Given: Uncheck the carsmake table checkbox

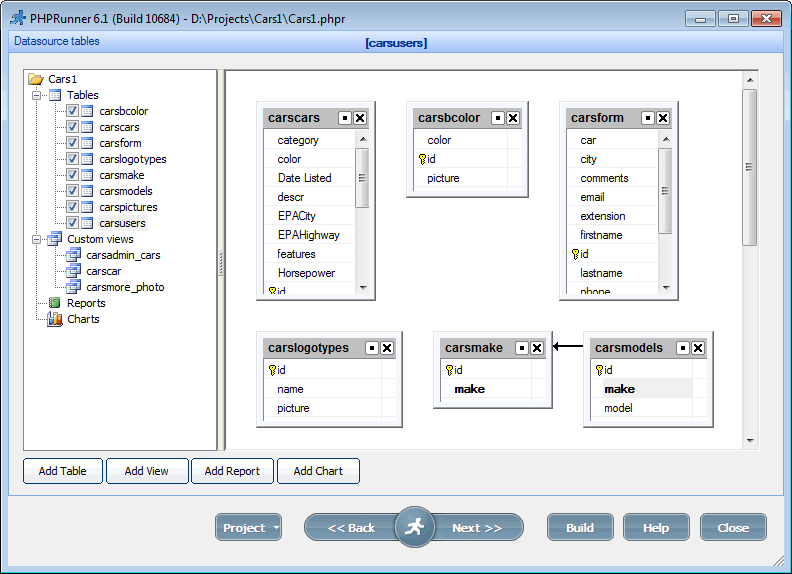Looking at the screenshot, I should (72, 175).
